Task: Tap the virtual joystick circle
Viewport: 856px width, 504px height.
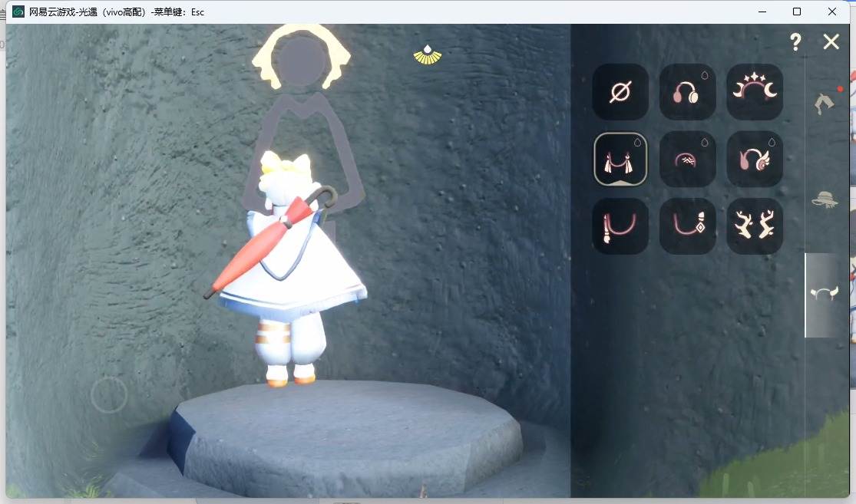Action: click(x=109, y=394)
